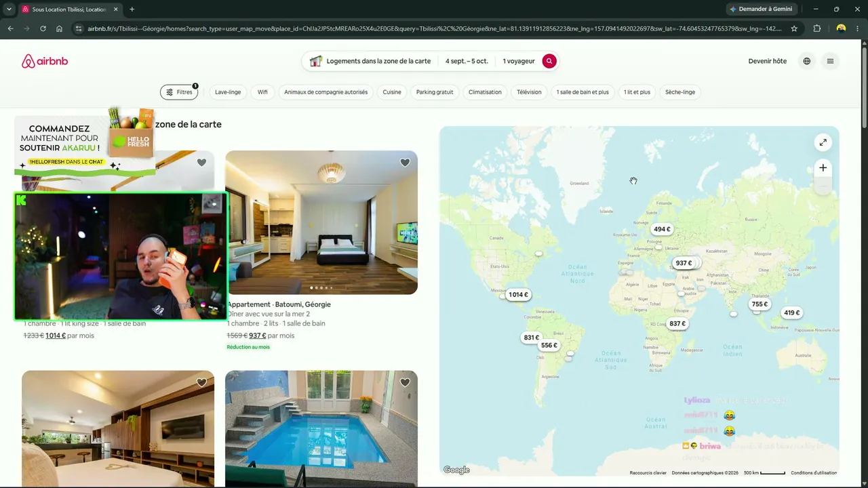The width and height of the screenshot is (868, 488).
Task: Open the Chrome tab search dropdown
Action: tap(9, 9)
